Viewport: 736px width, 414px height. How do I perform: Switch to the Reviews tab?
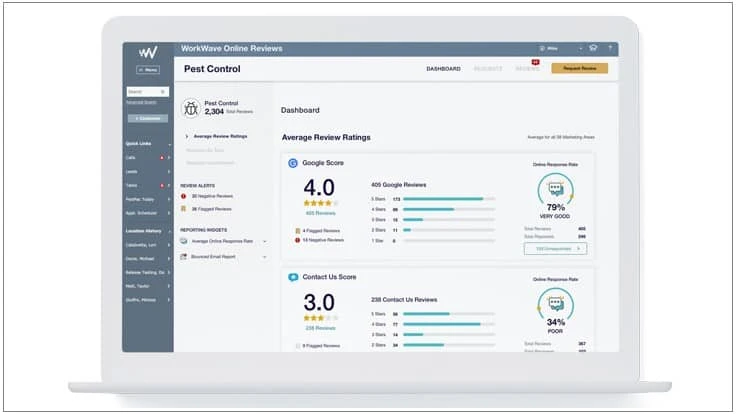click(x=527, y=69)
